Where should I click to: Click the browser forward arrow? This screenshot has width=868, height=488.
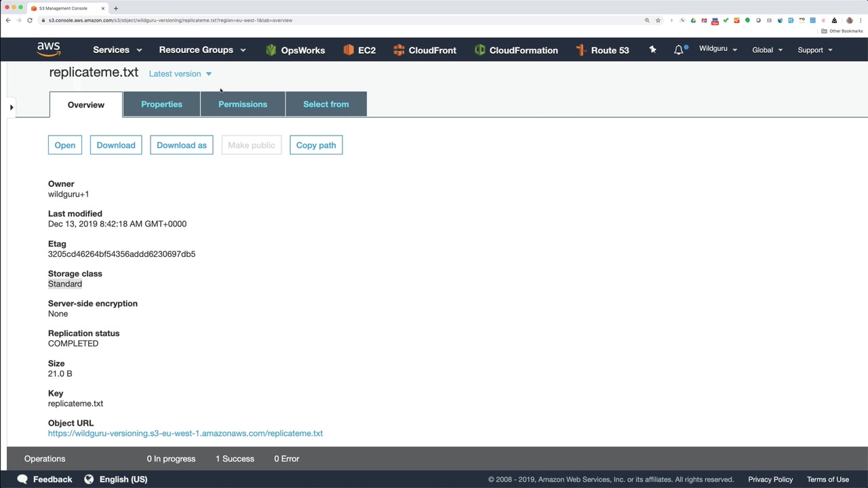pos(18,20)
